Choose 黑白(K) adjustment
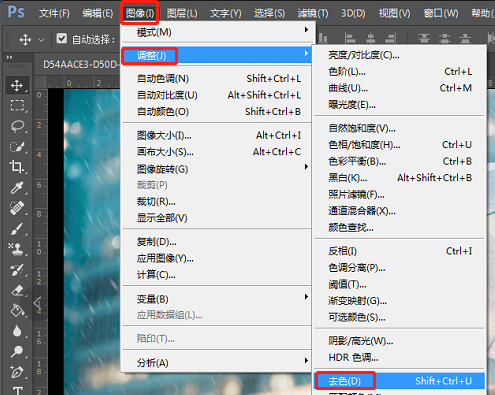 click(x=399, y=178)
